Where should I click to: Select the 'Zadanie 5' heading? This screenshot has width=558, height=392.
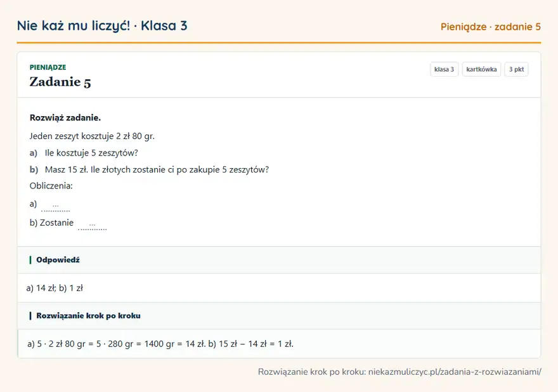click(60, 82)
